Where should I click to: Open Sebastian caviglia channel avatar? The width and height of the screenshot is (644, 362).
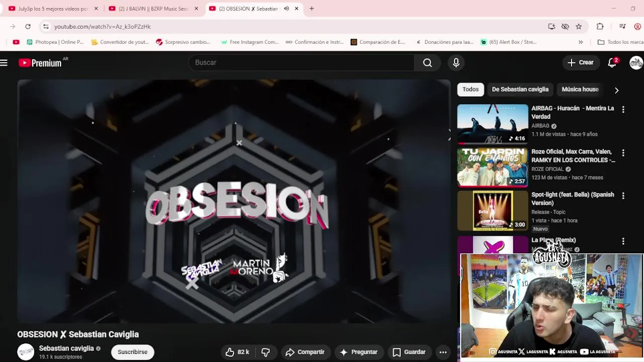click(26, 352)
